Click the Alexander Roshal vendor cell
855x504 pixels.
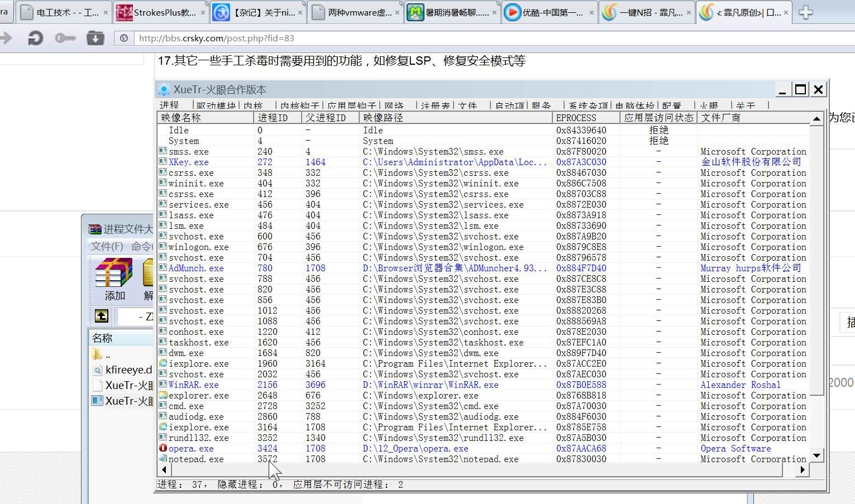pyautogui.click(x=741, y=385)
